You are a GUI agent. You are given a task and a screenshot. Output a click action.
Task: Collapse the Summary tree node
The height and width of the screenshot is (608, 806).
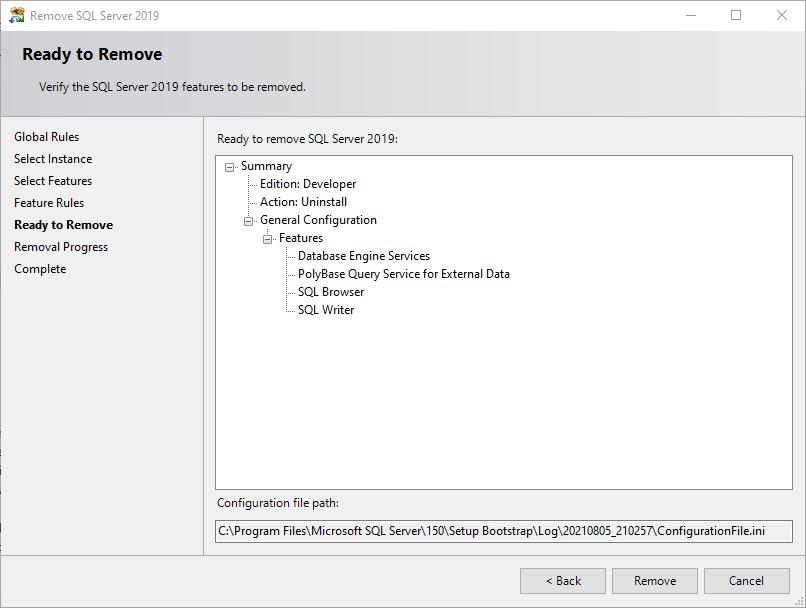[x=230, y=167]
